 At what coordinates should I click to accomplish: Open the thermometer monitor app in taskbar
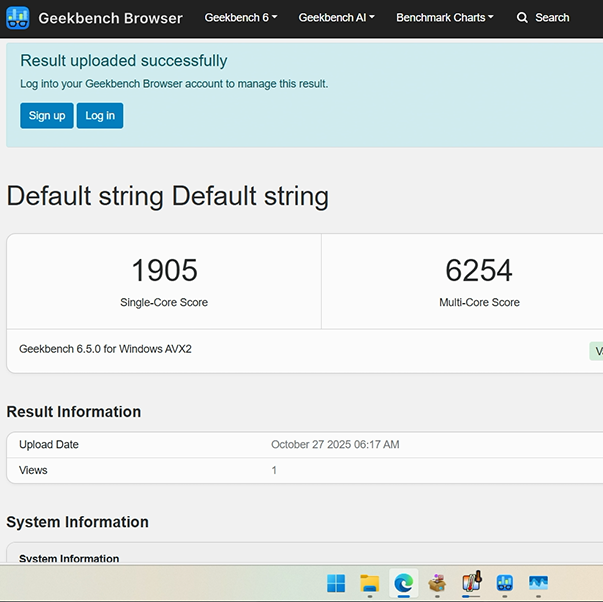click(471, 583)
